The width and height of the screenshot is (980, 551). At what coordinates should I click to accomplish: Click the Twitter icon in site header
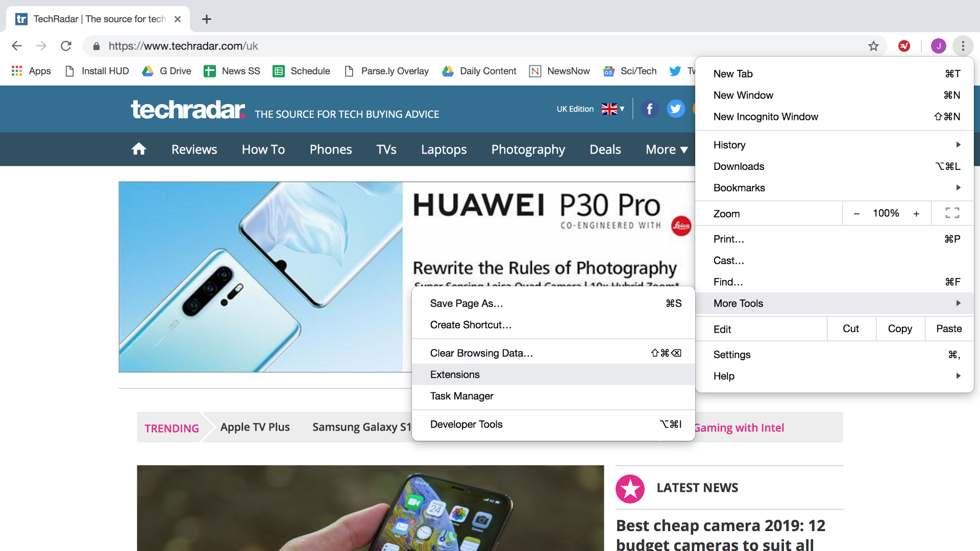click(676, 109)
